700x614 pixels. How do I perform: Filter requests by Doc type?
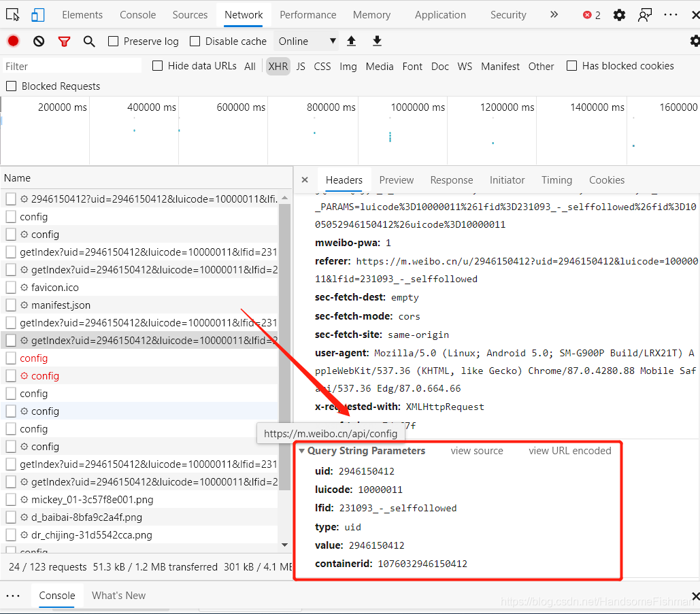[439, 67]
